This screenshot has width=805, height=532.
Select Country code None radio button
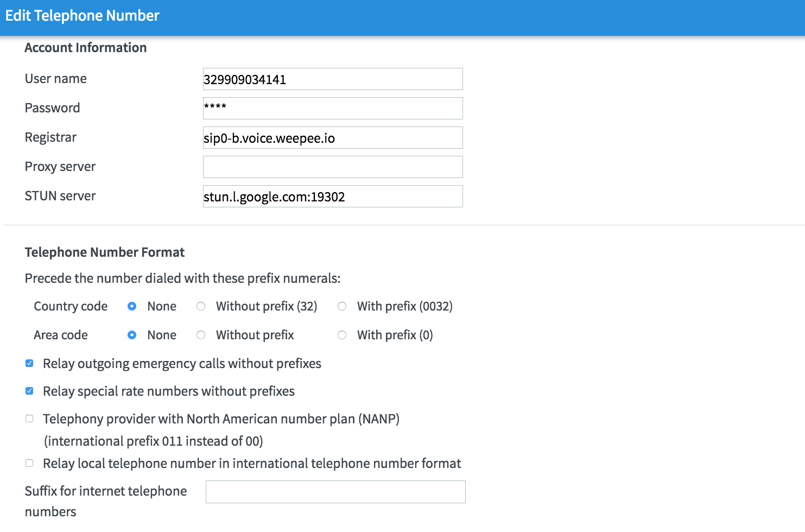coord(132,306)
